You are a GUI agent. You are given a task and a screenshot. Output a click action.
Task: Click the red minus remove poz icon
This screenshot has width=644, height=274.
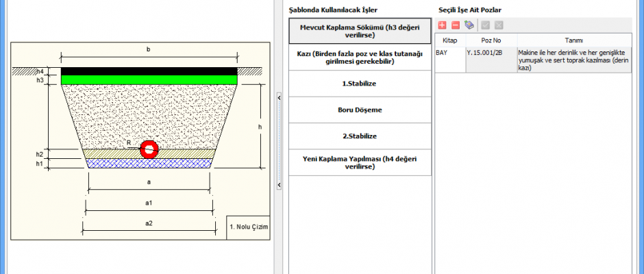click(x=456, y=25)
